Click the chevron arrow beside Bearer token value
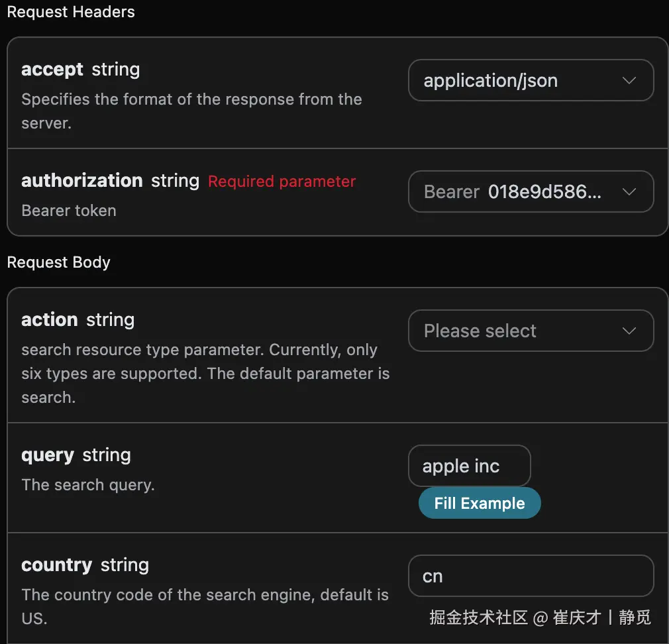 point(629,192)
